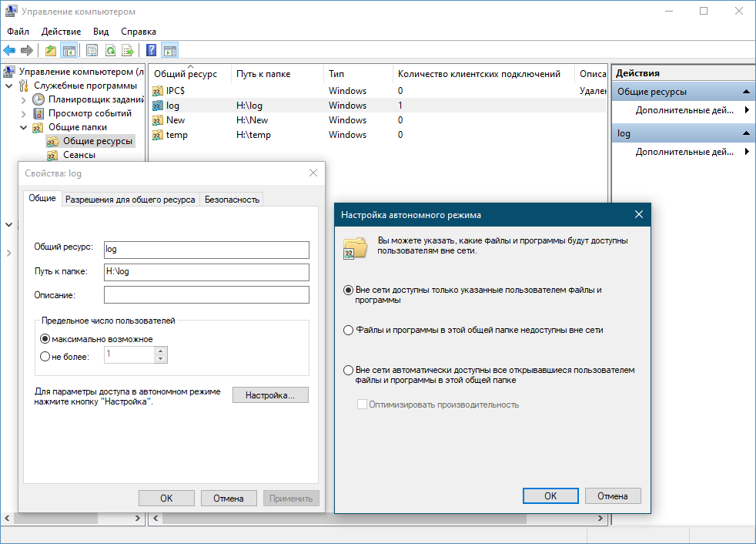Select the 'не более' radio button

[x=45, y=356]
